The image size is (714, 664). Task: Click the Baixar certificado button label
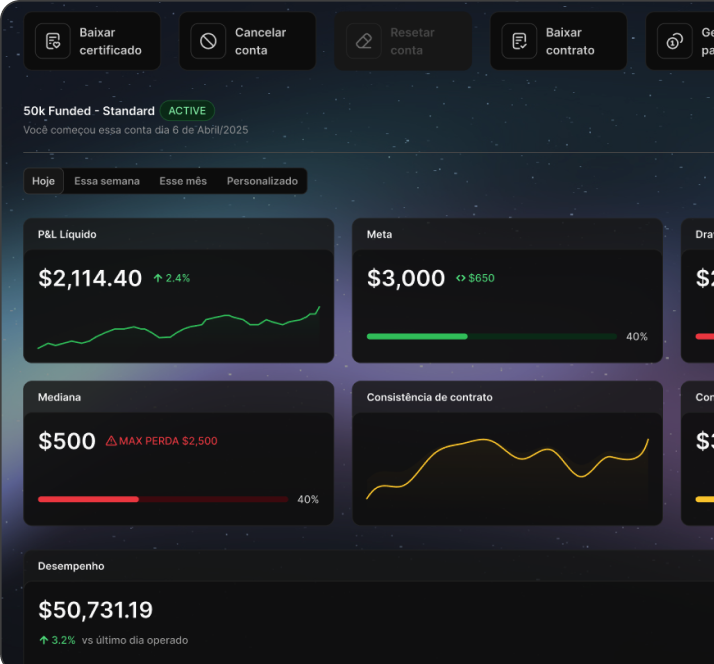point(111,41)
